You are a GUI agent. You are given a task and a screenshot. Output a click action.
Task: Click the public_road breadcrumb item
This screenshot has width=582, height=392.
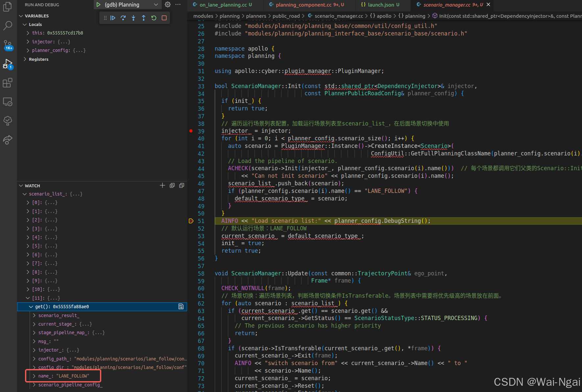286,16
